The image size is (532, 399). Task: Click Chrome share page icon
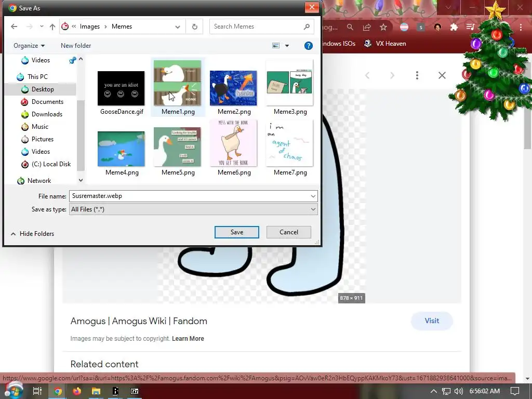(367, 27)
